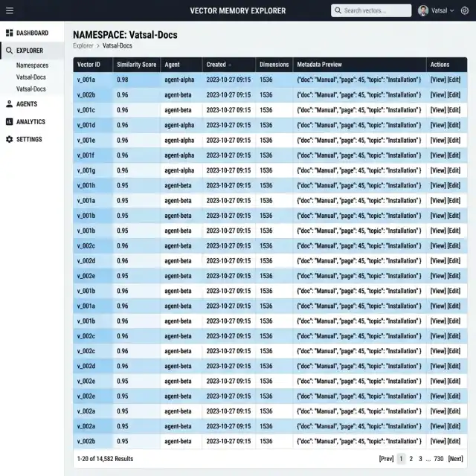Edit vector v_001d
Image resolution: width=476 pixels, height=476 pixels.
(454, 125)
